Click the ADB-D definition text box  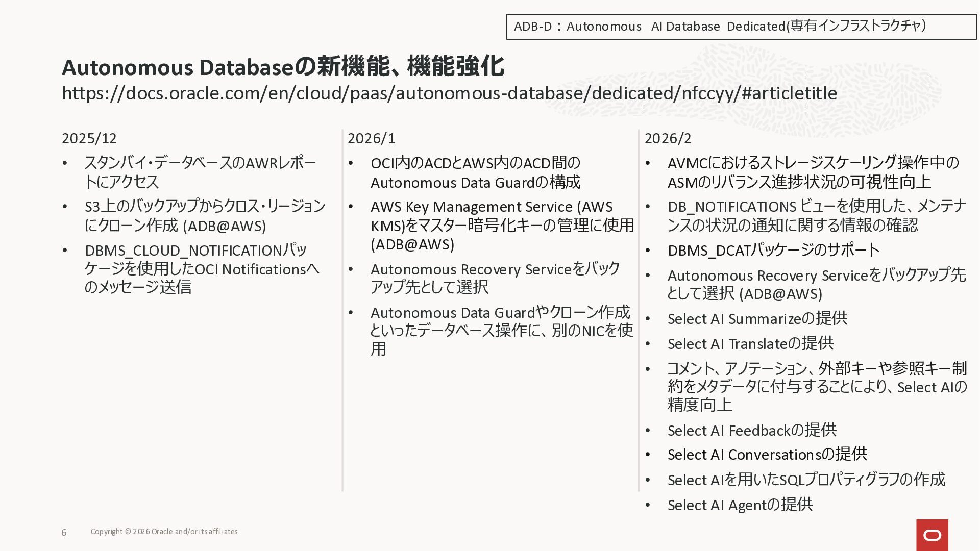(740, 27)
